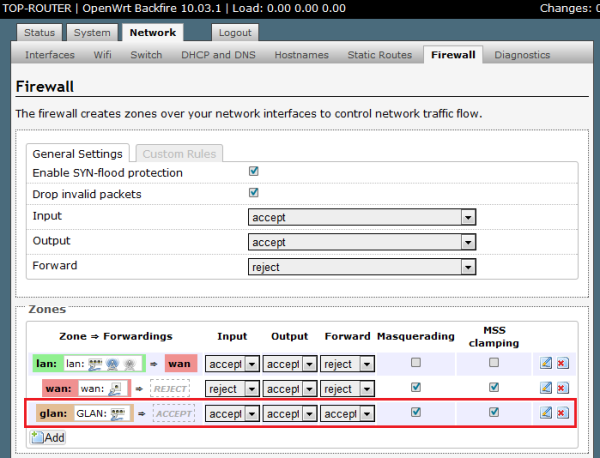Click the edit icon for glan zone
The width and height of the screenshot is (600, 458).
pos(545,412)
